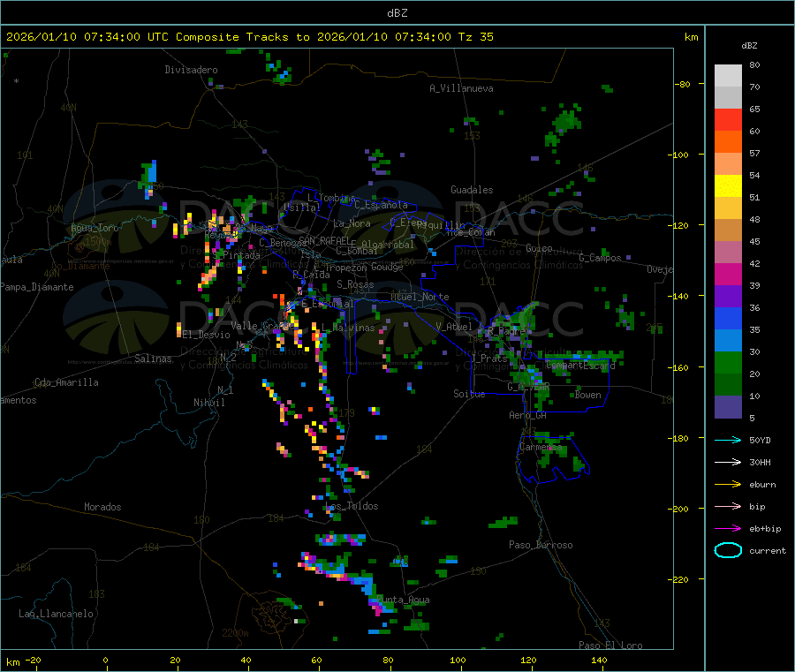Click the 20 dBZ green swatch
Screen dimensions: 795x672
pyautogui.click(x=728, y=362)
